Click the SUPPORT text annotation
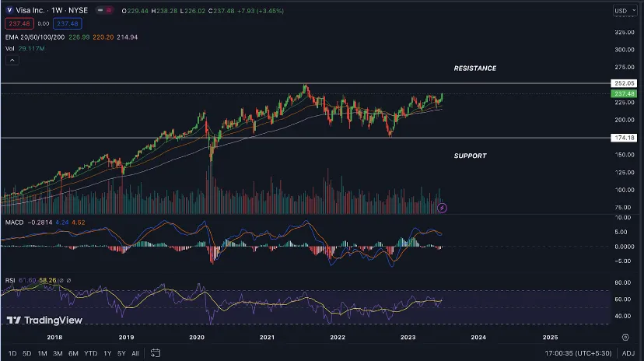644x361 pixels. pos(470,156)
